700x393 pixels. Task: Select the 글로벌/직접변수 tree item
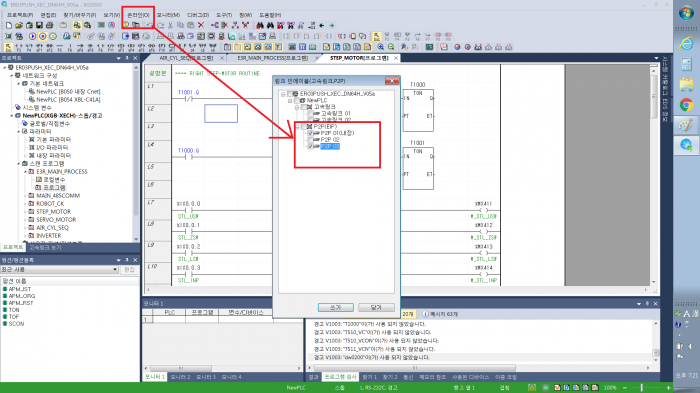(50, 123)
